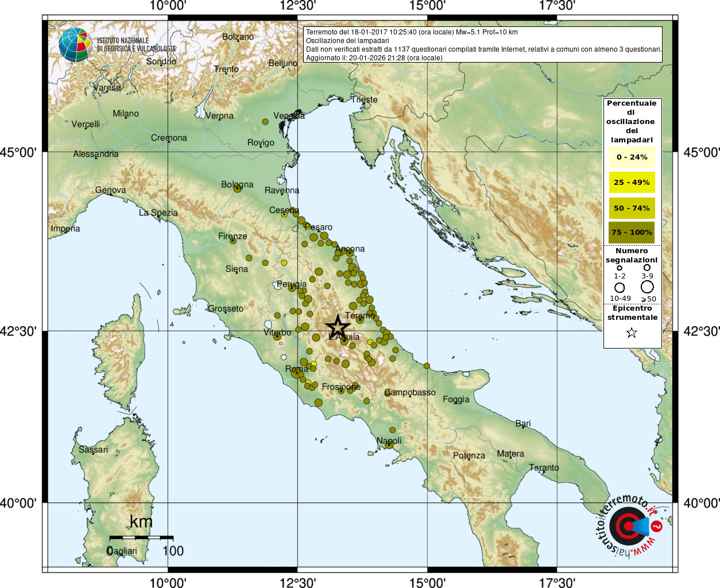The image size is (720, 588).
Task: Click the largest legend circle for >50 reports
Action: (x=647, y=287)
